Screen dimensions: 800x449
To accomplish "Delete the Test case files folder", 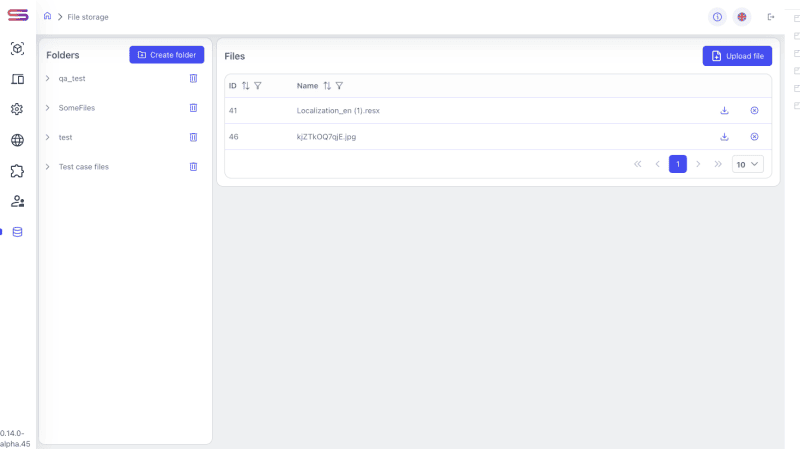I will [194, 166].
